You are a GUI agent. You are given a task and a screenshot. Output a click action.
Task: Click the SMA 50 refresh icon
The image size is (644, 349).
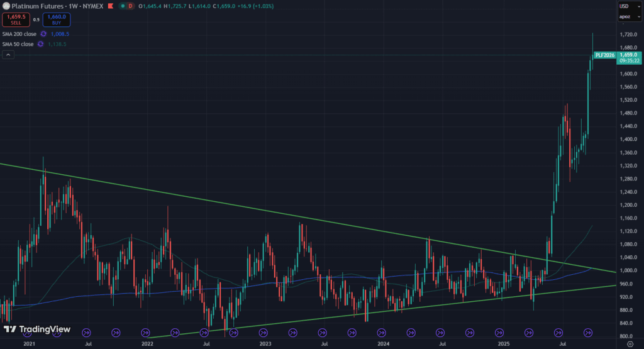(40, 44)
